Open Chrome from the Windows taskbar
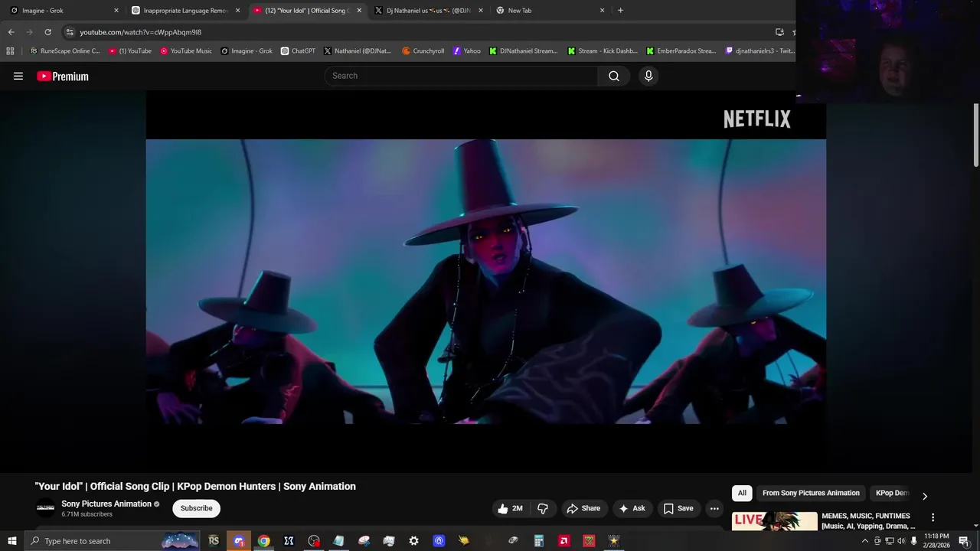The image size is (980, 551). (263, 541)
